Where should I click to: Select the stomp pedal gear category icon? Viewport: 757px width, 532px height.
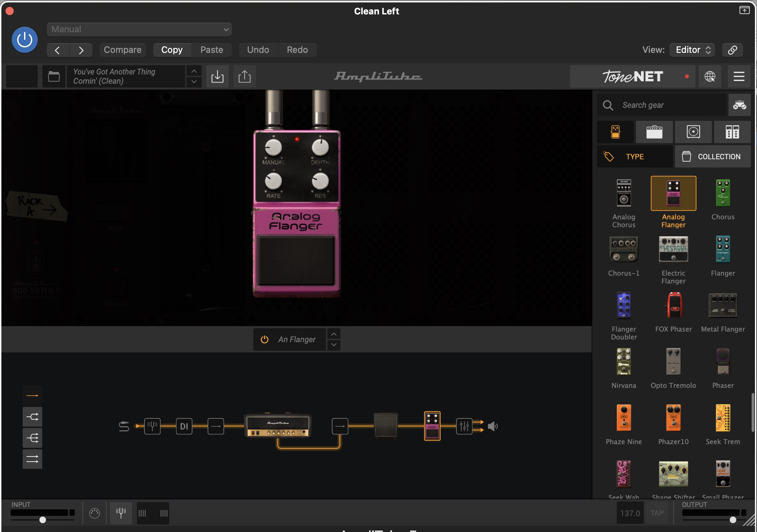[x=615, y=132]
